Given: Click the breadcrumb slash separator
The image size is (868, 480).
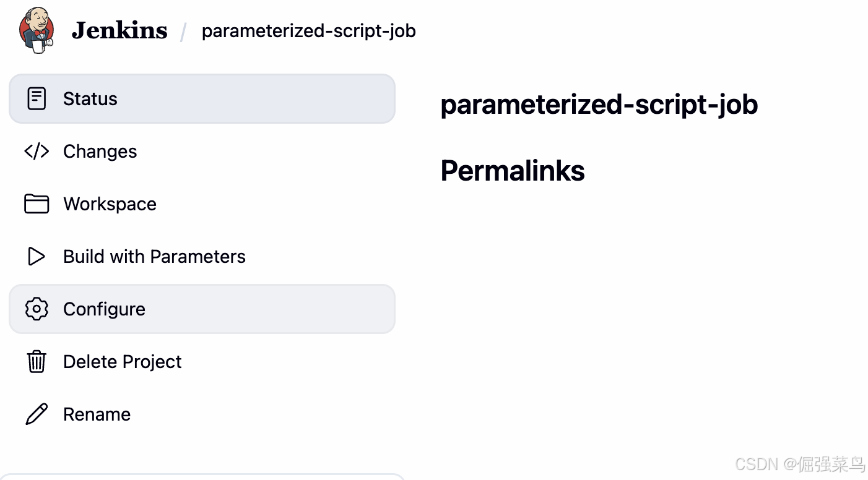Looking at the screenshot, I should (x=183, y=32).
